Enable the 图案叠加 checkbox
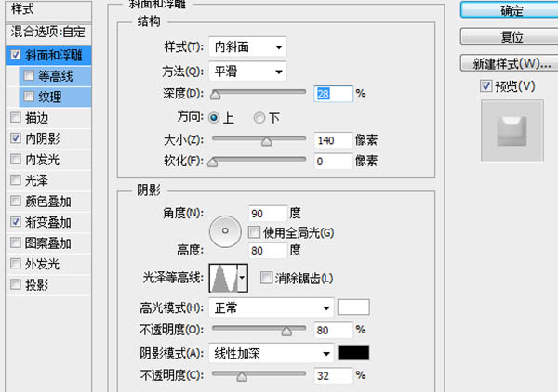Screen dimensions: 558x392 (x=15, y=242)
